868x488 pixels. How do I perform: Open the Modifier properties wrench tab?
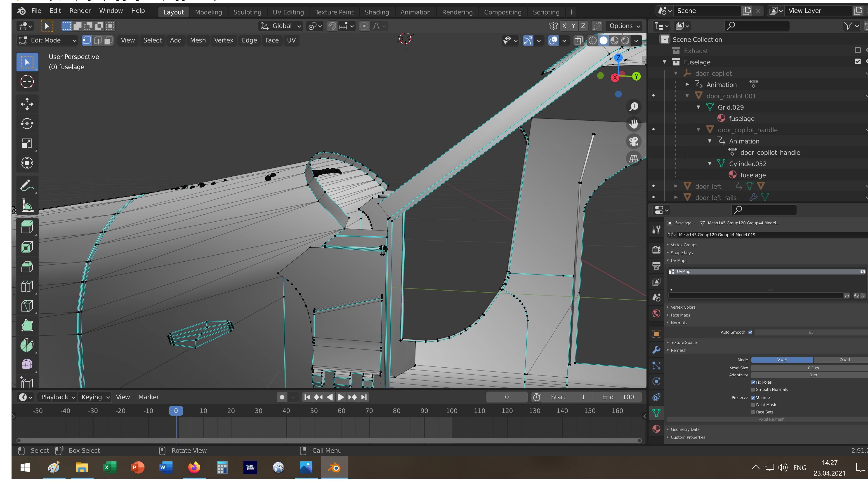656,350
